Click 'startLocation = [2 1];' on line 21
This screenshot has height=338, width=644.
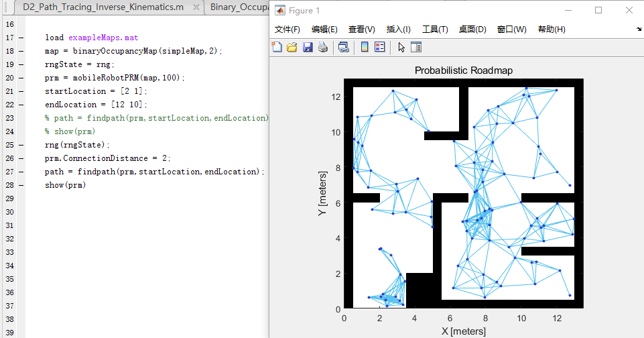tap(96, 91)
